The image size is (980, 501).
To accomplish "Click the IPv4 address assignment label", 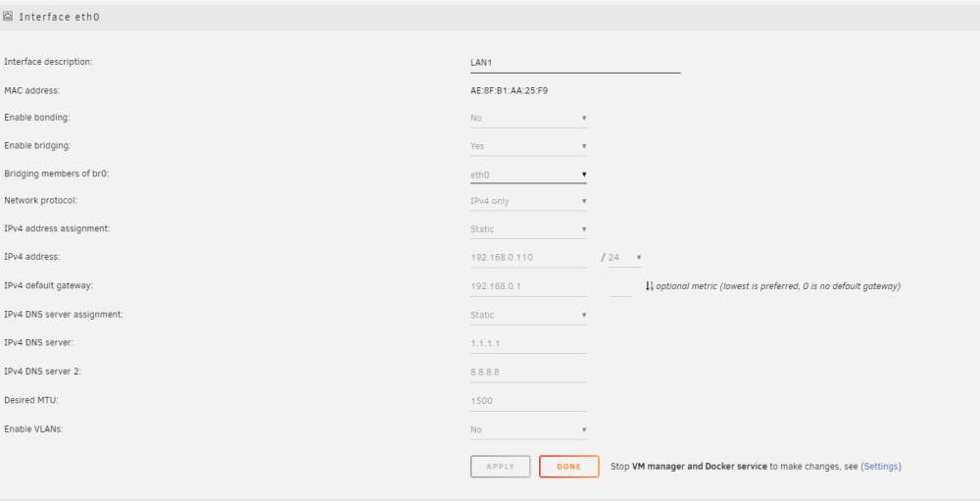I will click(x=57, y=228).
